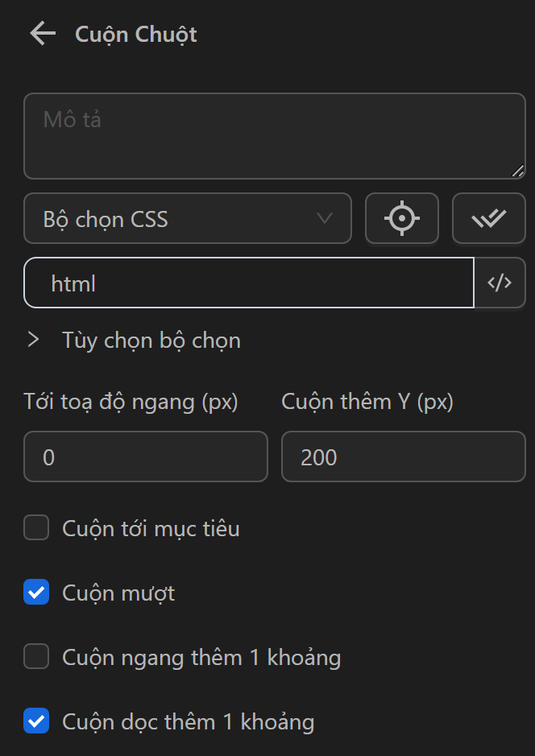535x756 pixels.
Task: Open the Bộ chọn CSS dropdown
Action: coord(187,218)
